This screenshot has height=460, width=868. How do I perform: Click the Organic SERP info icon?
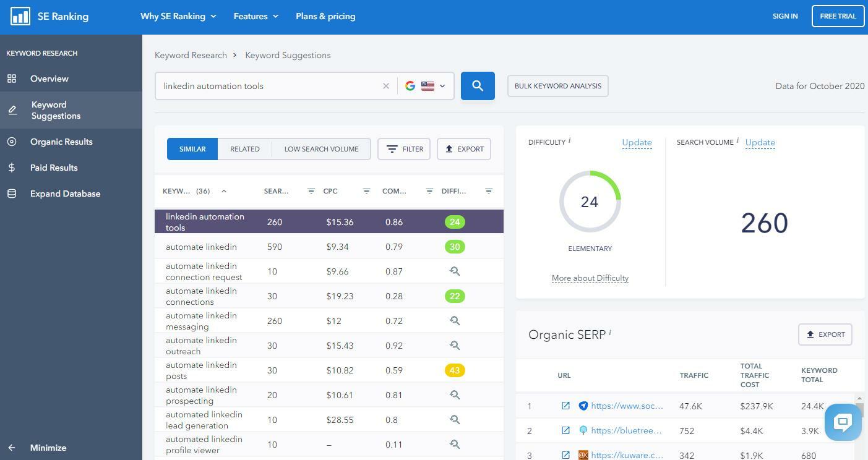click(610, 333)
